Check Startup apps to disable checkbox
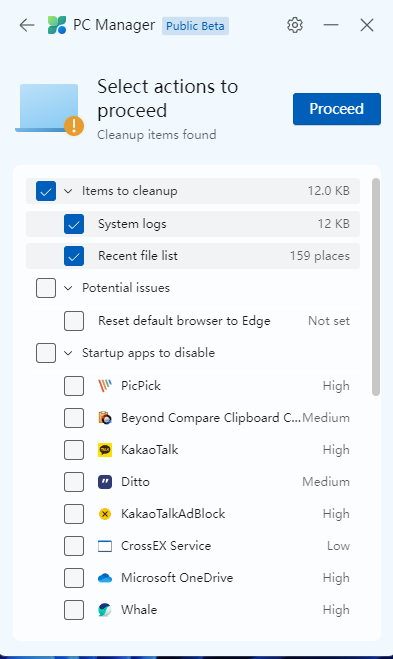 [46, 353]
